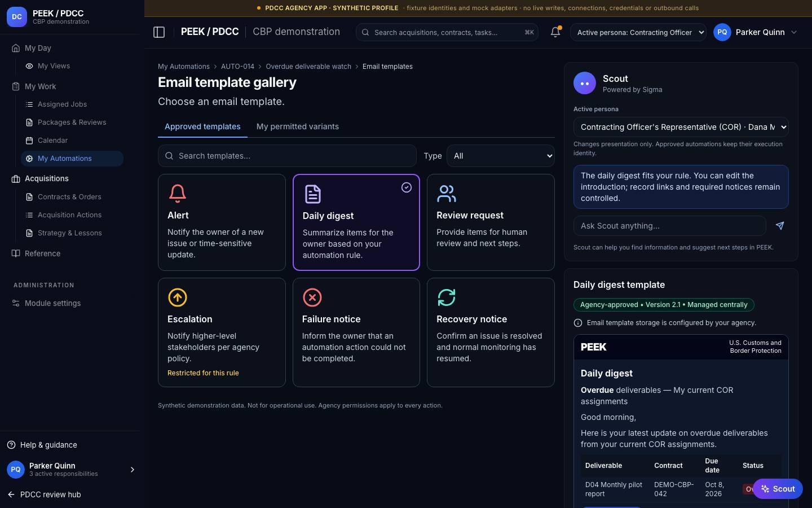Viewport: 812px width, 508px height.
Task: Open the notifications bell
Action: click(x=555, y=32)
